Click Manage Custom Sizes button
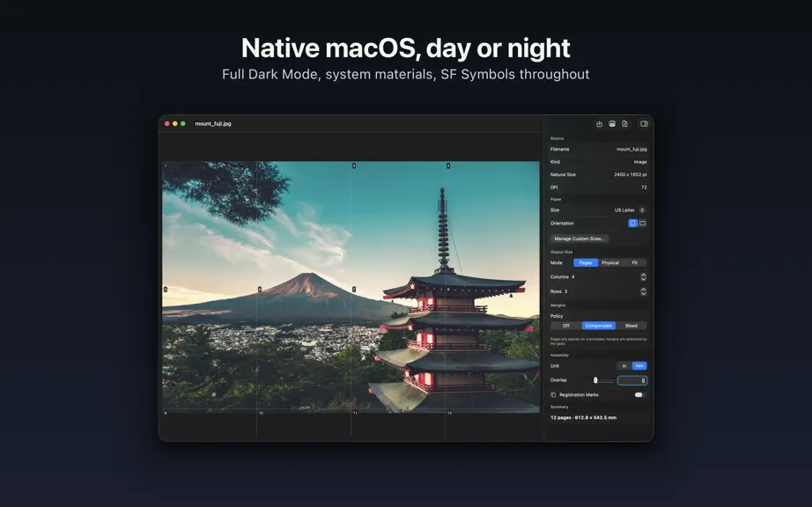The image size is (812, 507). point(579,239)
